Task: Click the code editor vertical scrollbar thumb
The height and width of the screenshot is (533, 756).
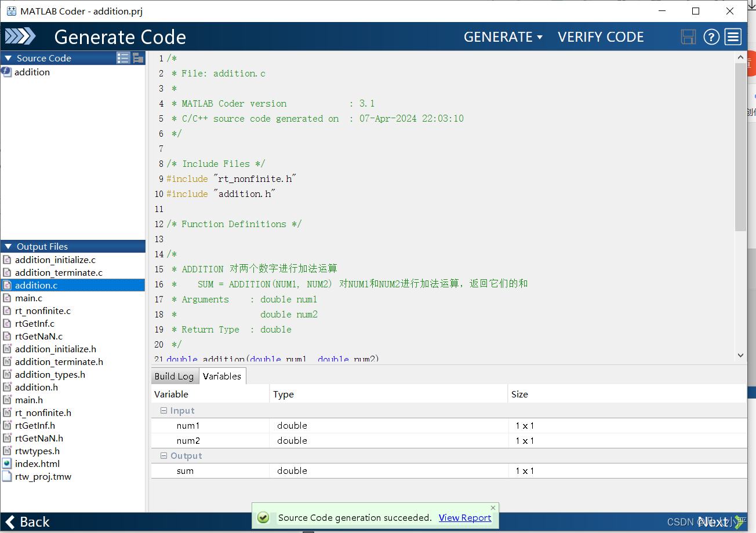Action: point(740,147)
